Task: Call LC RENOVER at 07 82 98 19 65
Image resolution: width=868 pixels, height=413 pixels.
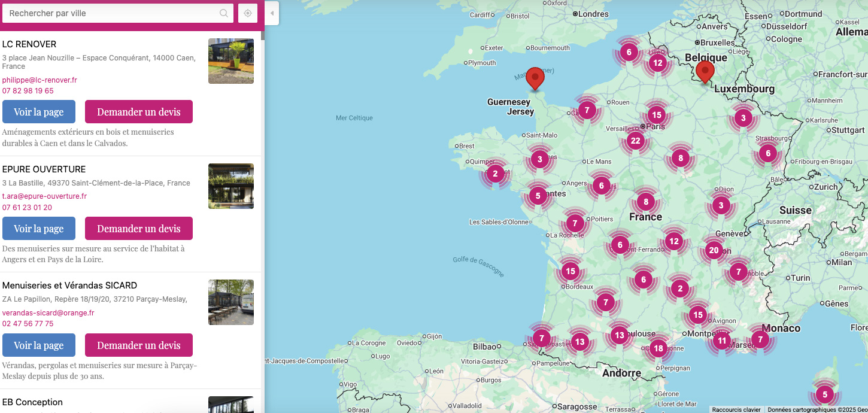Action: click(28, 91)
